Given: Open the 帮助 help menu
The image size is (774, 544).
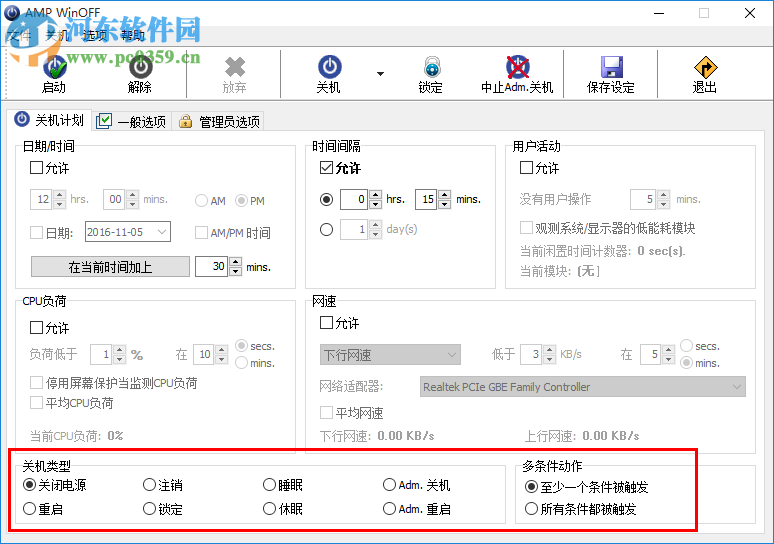Looking at the screenshot, I should pos(132,35).
